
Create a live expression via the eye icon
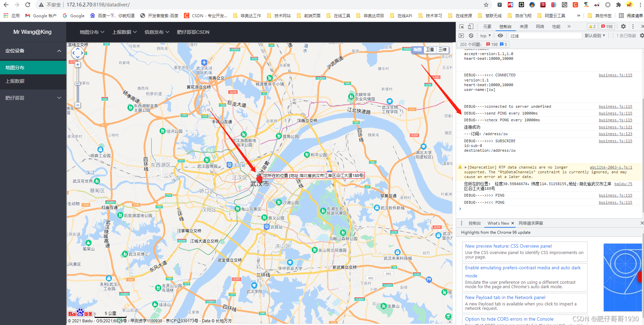click(500, 35)
